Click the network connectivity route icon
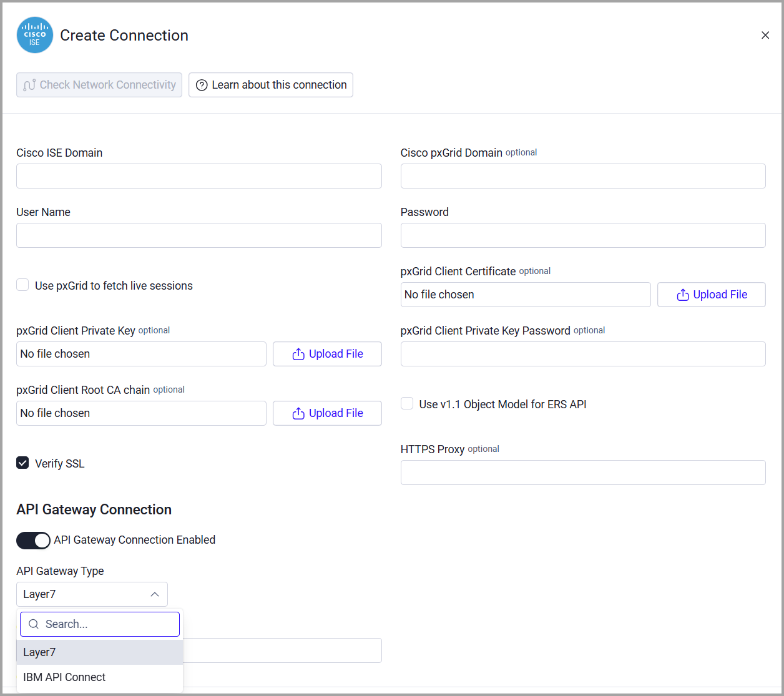 coord(29,86)
